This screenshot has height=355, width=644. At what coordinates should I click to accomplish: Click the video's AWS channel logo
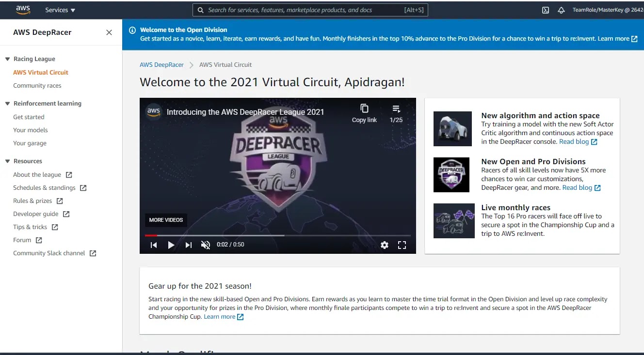click(154, 111)
